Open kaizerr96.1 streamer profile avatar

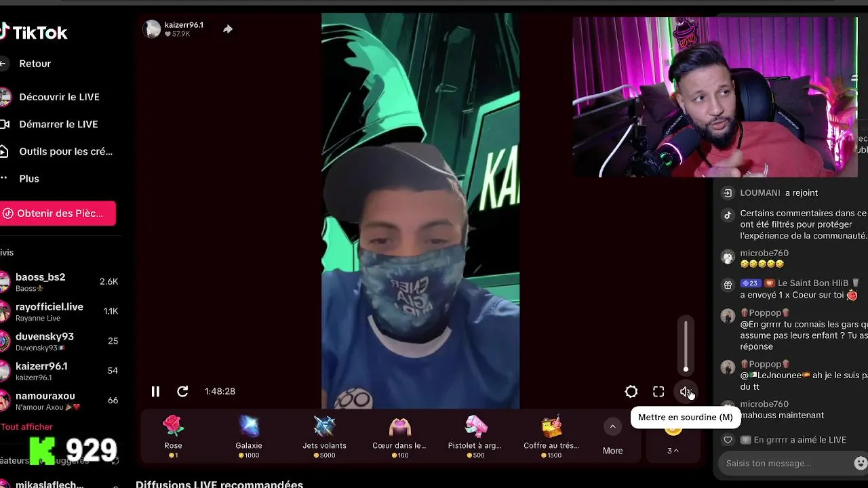tap(152, 29)
